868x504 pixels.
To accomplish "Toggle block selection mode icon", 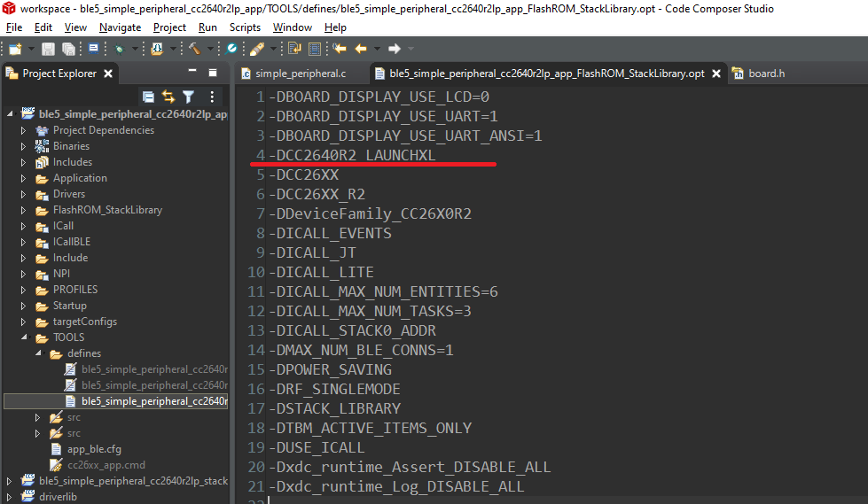I will (315, 50).
